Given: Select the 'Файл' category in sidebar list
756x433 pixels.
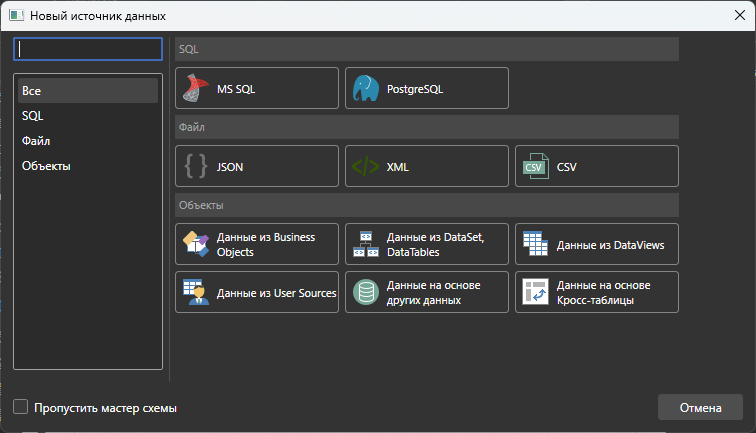Looking at the screenshot, I should (x=88, y=141).
